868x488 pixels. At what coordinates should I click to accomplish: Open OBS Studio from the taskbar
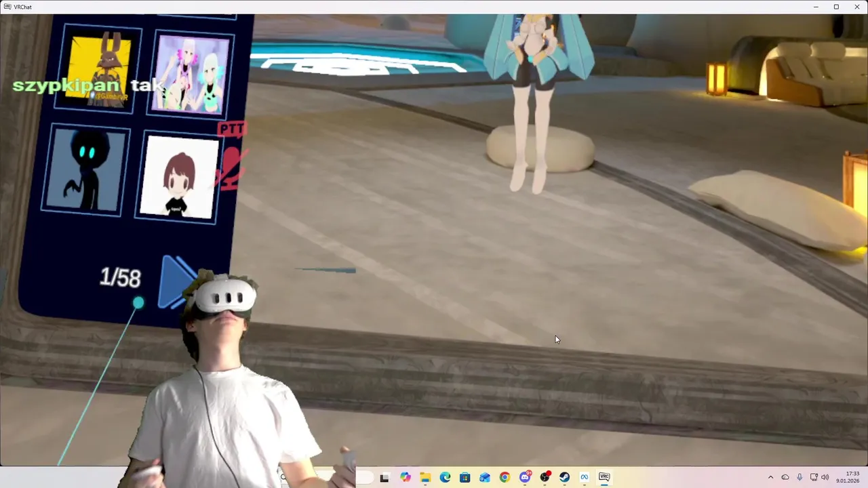(x=545, y=477)
